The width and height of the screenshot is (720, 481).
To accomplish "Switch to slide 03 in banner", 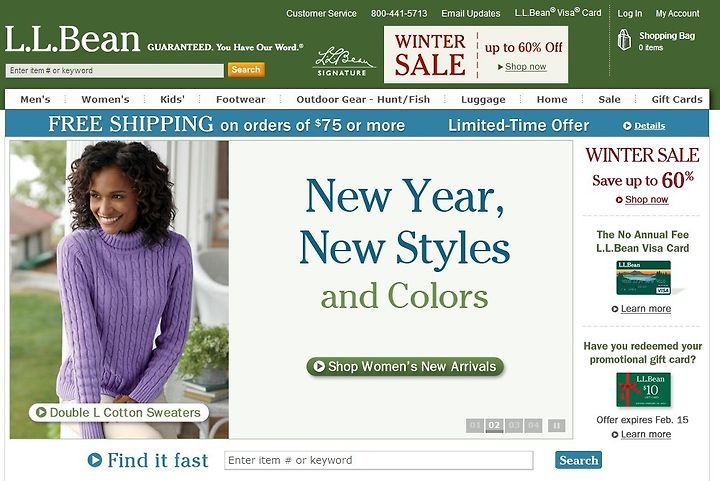I will (514, 425).
